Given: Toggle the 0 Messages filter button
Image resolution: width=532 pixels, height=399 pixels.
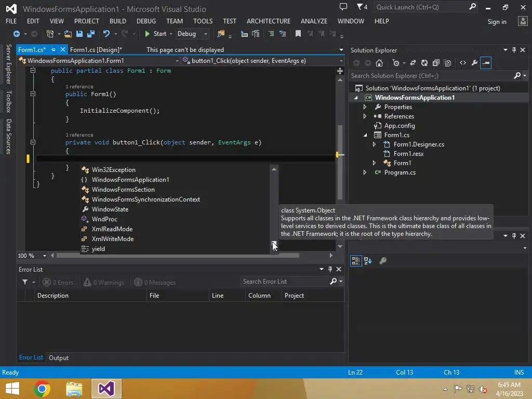Looking at the screenshot, I should click(x=155, y=282).
